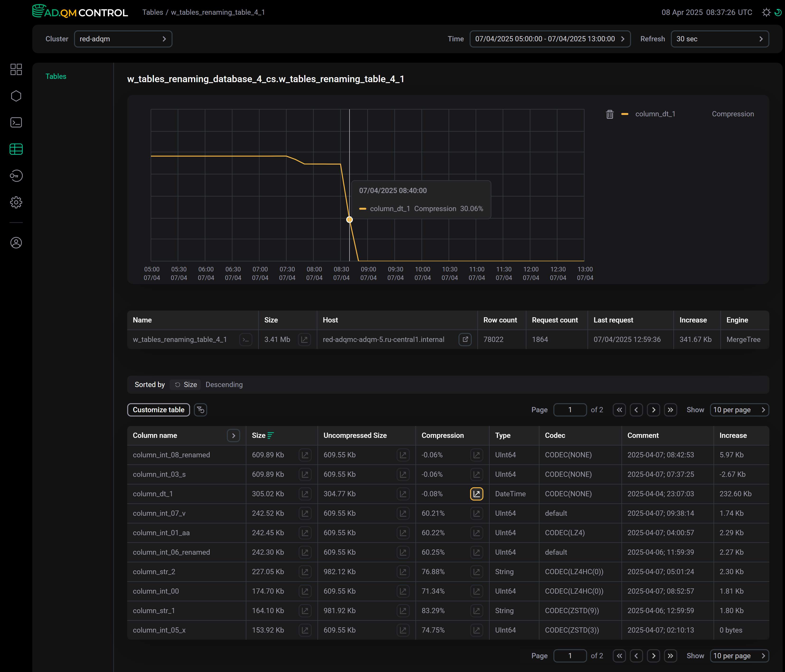
Task: Open the settings gear in sidebar
Action: tap(16, 202)
